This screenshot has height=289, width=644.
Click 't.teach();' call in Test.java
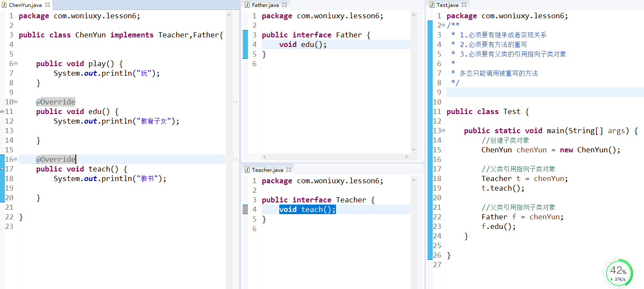coord(503,188)
